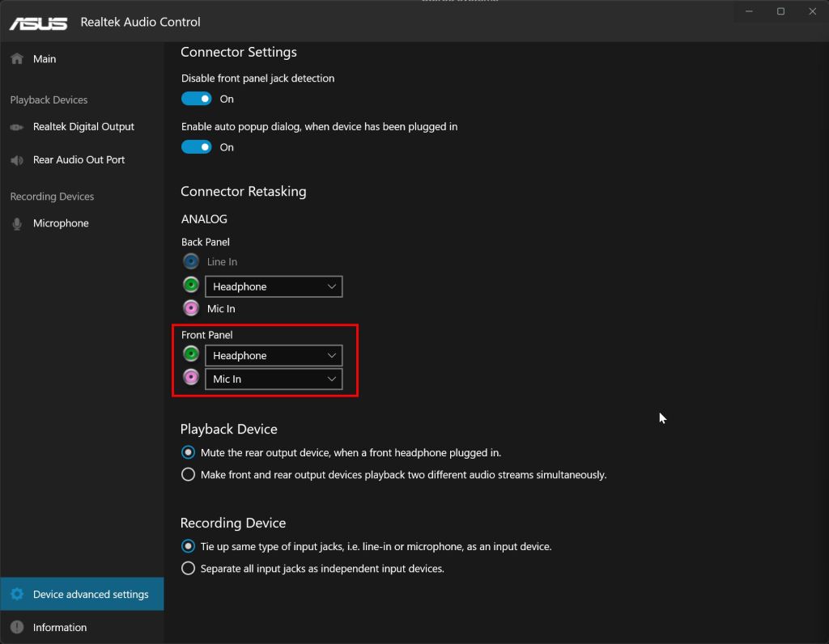Click the Line In label
Screen dimensions: 829x644
222,261
